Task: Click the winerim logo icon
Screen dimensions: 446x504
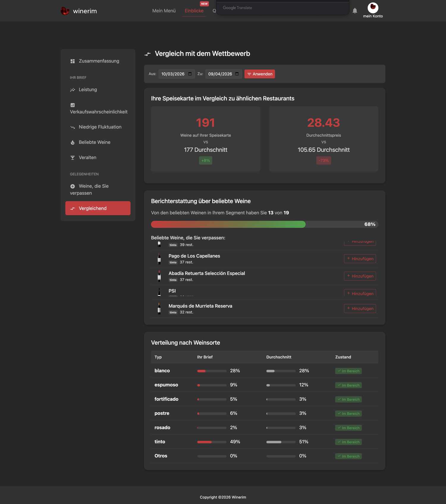Action: [65, 11]
